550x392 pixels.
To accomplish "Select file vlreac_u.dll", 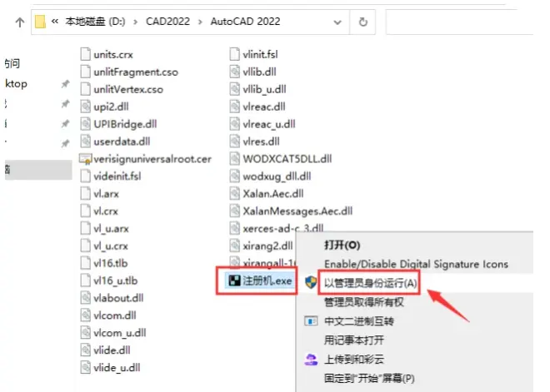I will click(269, 124).
